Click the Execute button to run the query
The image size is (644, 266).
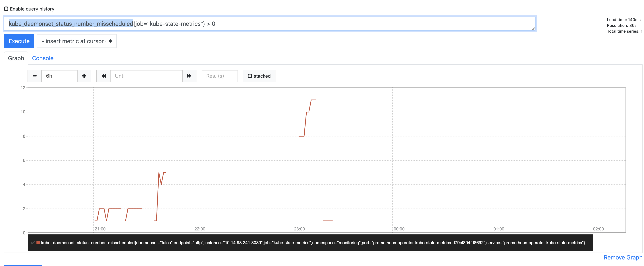click(x=19, y=41)
